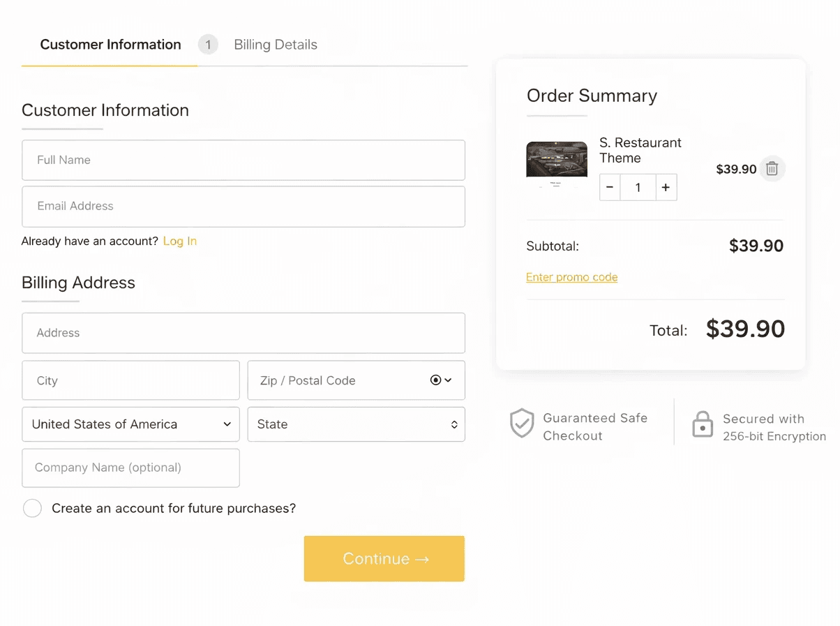Click into the Email Address field
This screenshot has height=626, width=840.
pyautogui.click(x=243, y=207)
